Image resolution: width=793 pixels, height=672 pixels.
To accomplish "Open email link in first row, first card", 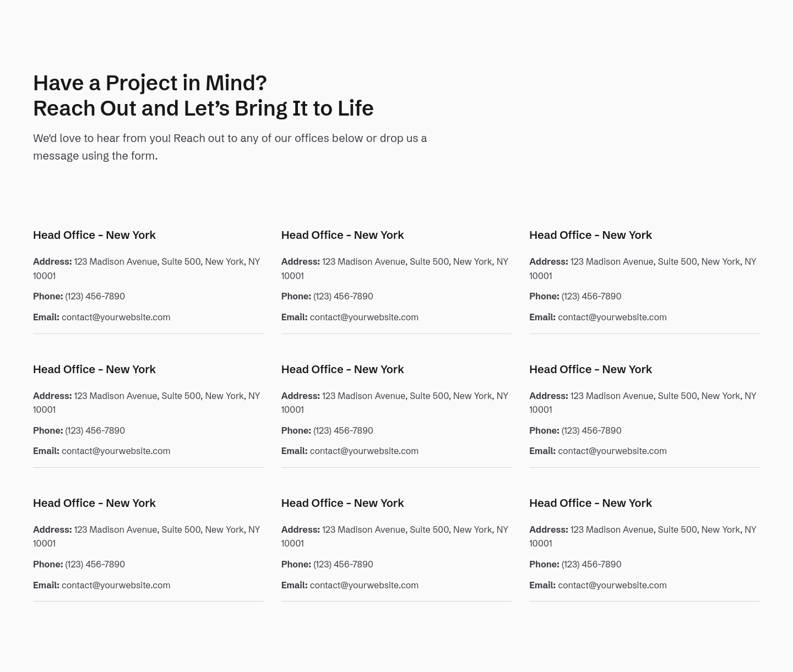I will pos(116,317).
